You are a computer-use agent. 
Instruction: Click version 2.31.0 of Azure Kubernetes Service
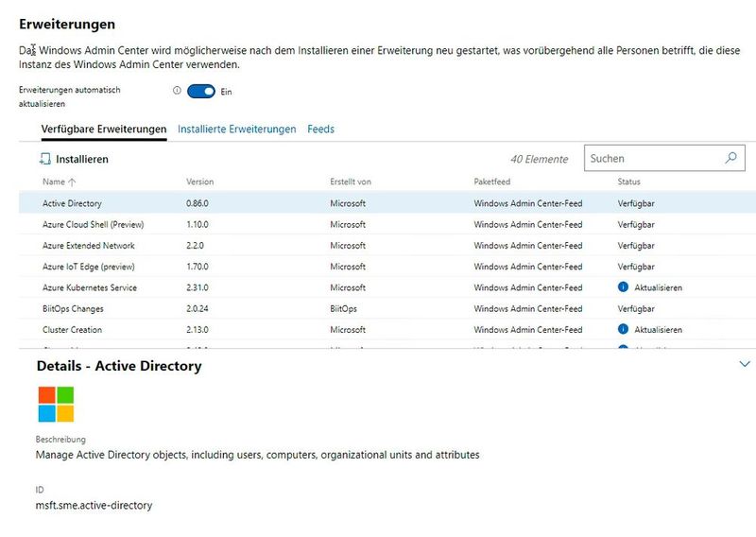click(198, 287)
